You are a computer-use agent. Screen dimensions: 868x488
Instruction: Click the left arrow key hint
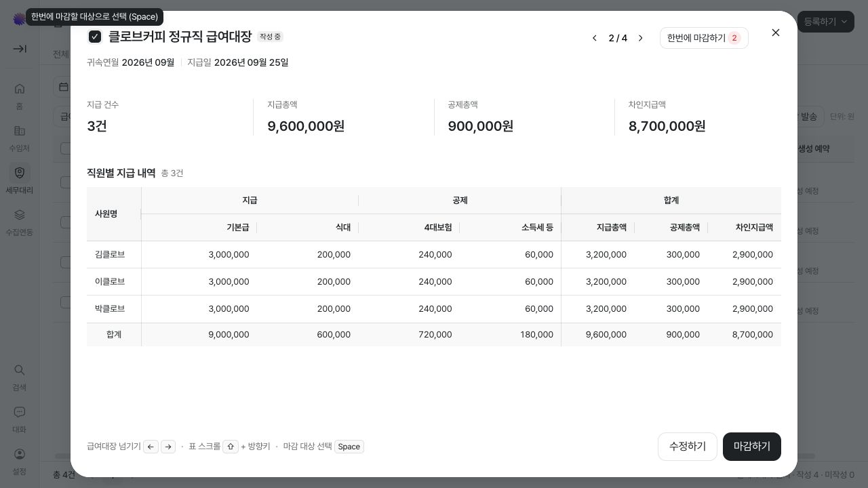151,447
